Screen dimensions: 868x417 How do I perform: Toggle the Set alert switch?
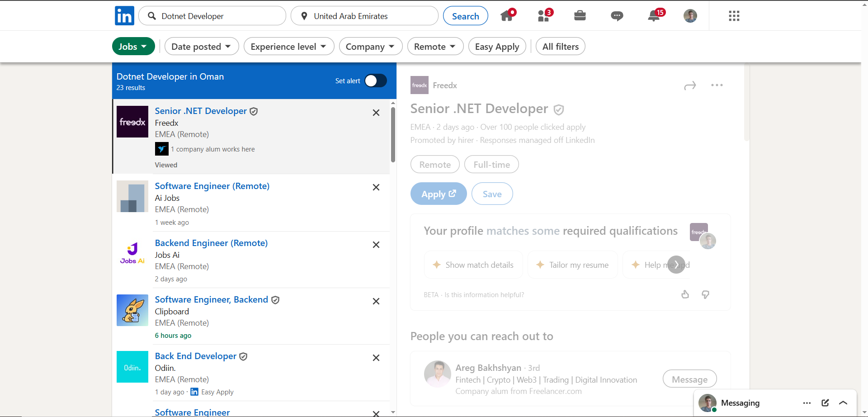[x=376, y=81]
